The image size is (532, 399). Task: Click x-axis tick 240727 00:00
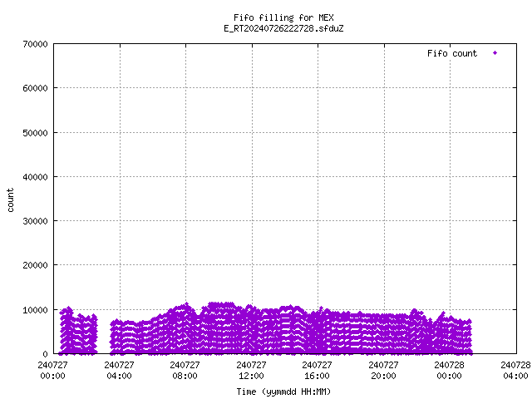coord(52,371)
